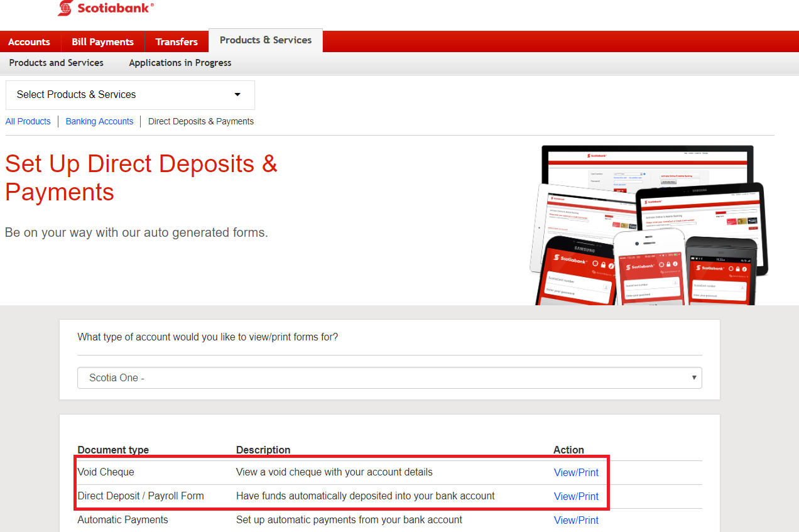Screen dimensions: 799x532
Task: Click the Set Up Direct Deposits & Payments heading
Action: tap(141, 178)
